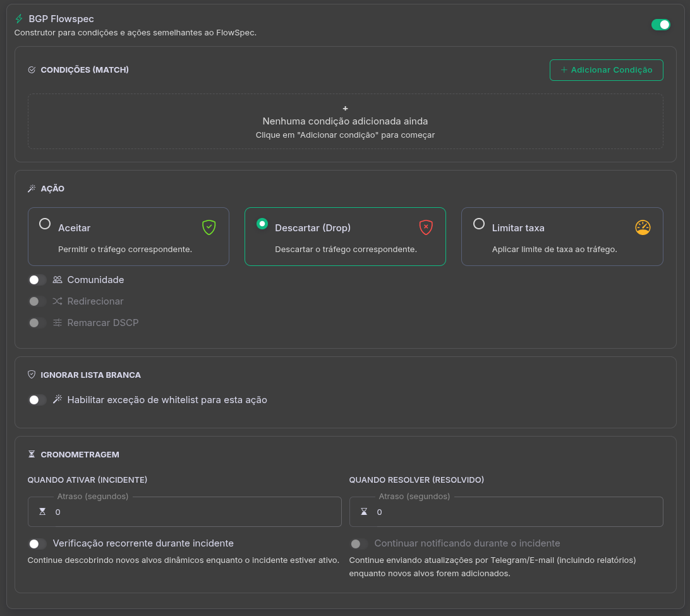Screen dimensions: 690x616
Task: Click the orange gauge icon on Limitar taxa
Action: click(643, 227)
